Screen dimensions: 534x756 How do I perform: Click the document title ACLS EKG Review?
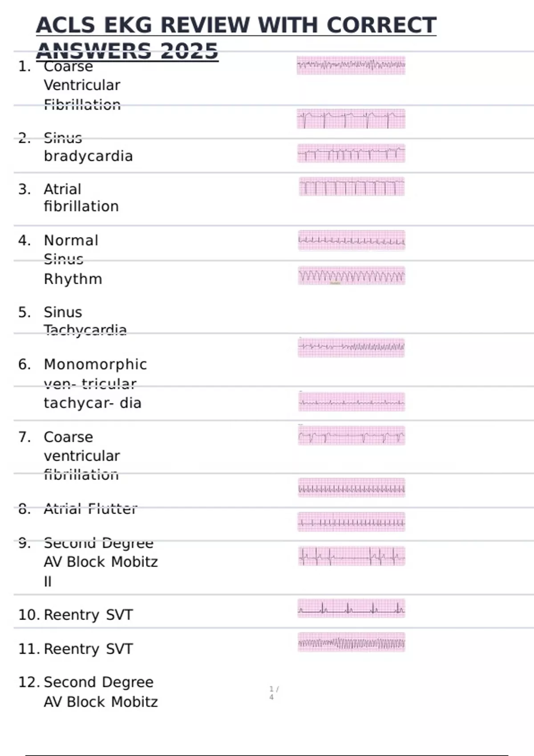(x=236, y=25)
